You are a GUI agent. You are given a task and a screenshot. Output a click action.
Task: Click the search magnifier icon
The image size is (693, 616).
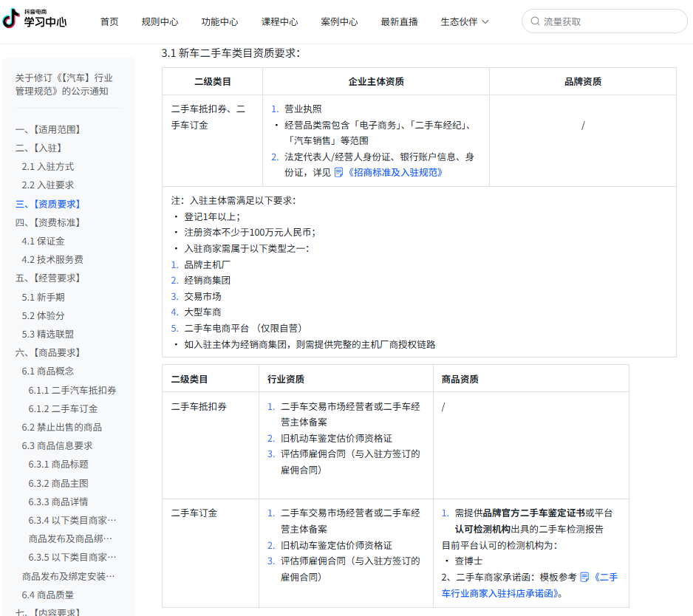533,21
